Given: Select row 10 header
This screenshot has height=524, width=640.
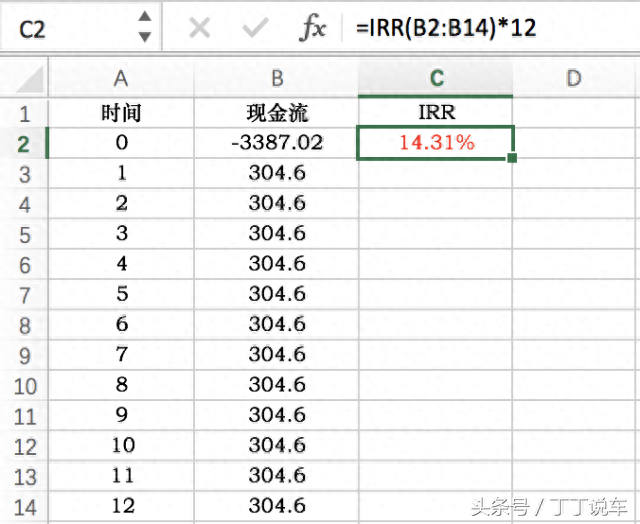Looking at the screenshot, I should (x=24, y=386).
